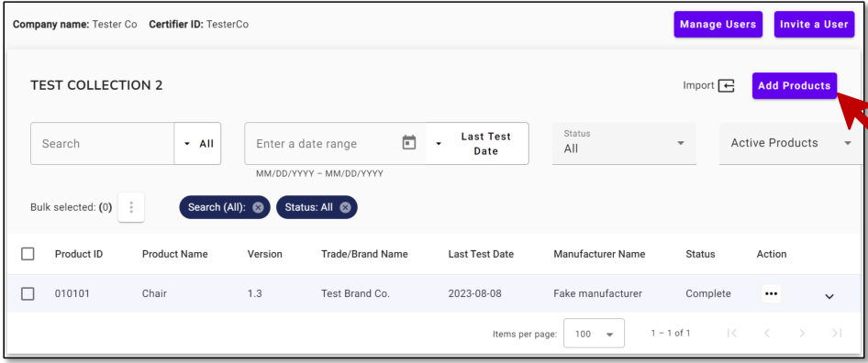
Task: Click the Trade/Brand Name column header
Action: (364, 254)
